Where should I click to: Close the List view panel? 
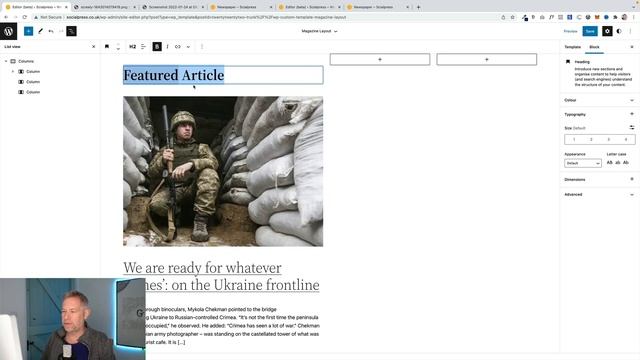pos(93,47)
